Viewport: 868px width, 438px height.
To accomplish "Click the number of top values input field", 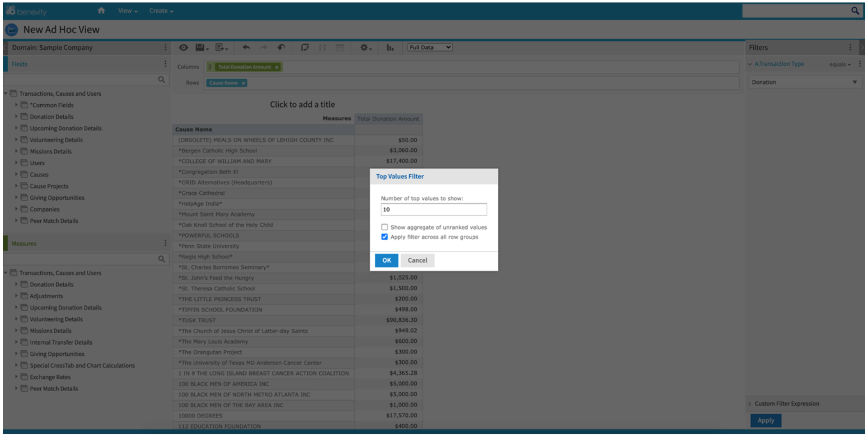I will (433, 209).
